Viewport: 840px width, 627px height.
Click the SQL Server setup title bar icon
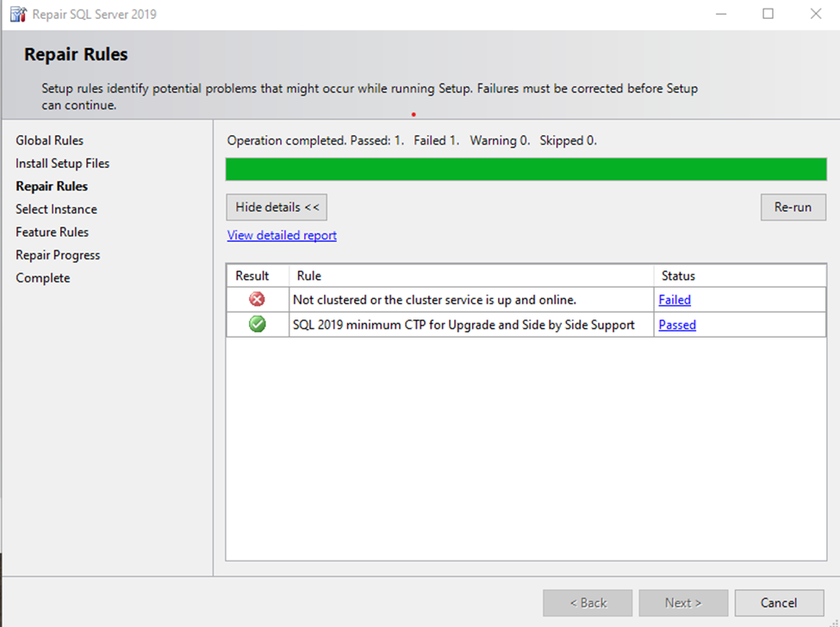pyautogui.click(x=18, y=14)
